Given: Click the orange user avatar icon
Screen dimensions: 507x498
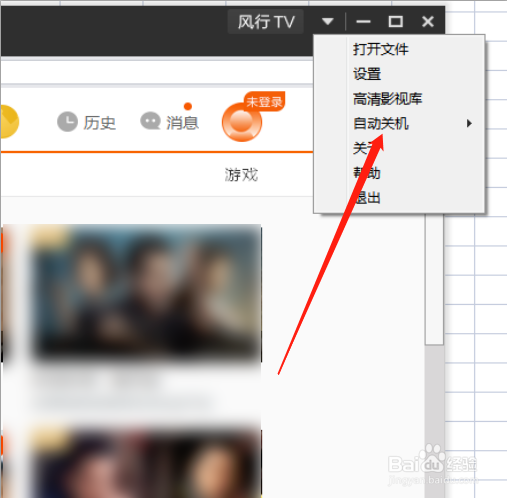Looking at the screenshot, I should tap(242, 122).
